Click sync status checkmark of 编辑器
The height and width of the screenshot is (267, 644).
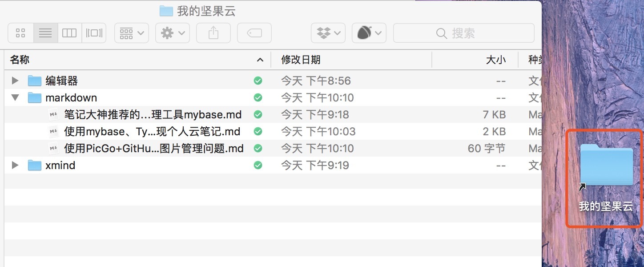[x=258, y=81]
